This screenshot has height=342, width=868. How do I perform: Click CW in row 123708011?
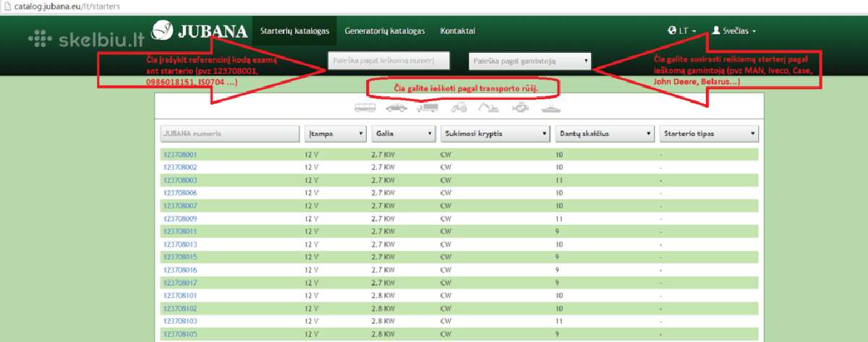(x=446, y=231)
